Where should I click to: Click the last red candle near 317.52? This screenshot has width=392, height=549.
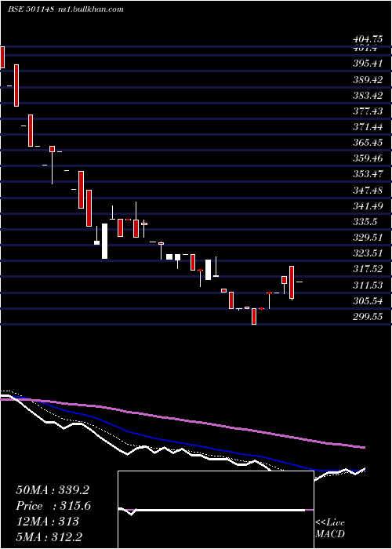[292, 282]
